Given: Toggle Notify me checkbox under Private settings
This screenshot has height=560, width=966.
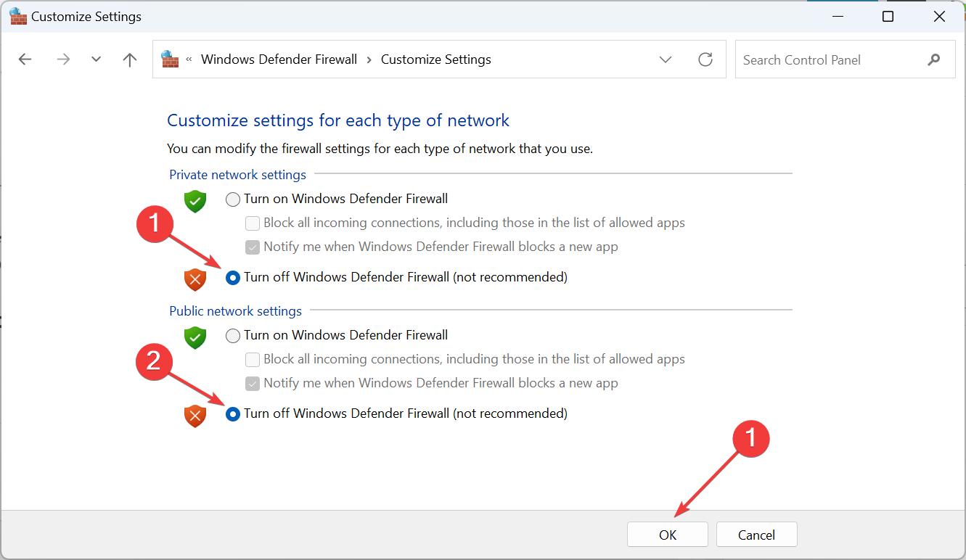Looking at the screenshot, I should click(x=253, y=247).
